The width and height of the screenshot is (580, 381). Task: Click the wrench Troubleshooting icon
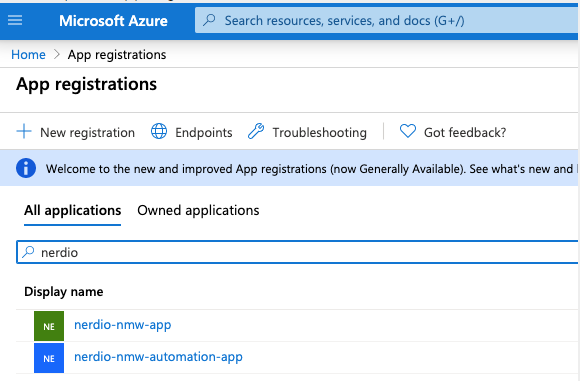(256, 131)
